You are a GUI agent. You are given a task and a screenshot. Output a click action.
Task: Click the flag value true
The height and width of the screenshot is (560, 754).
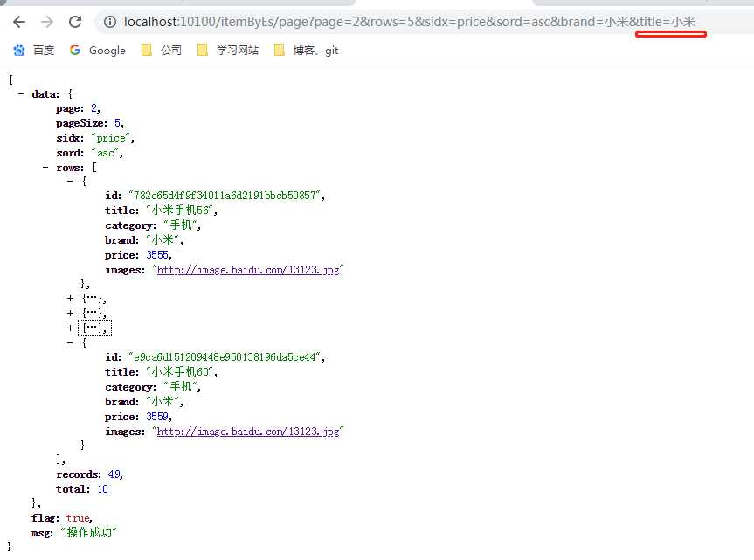[x=78, y=518]
